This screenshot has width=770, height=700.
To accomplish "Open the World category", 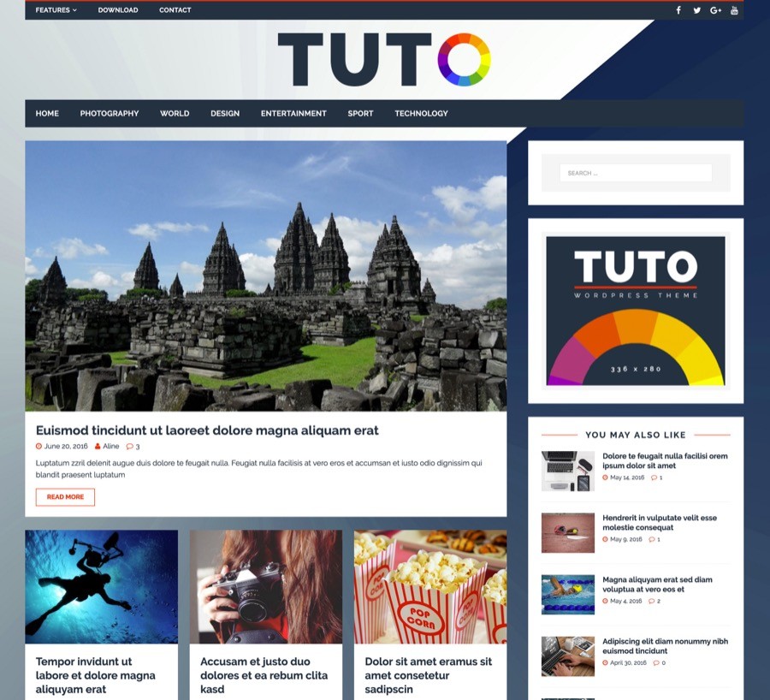I will [175, 114].
